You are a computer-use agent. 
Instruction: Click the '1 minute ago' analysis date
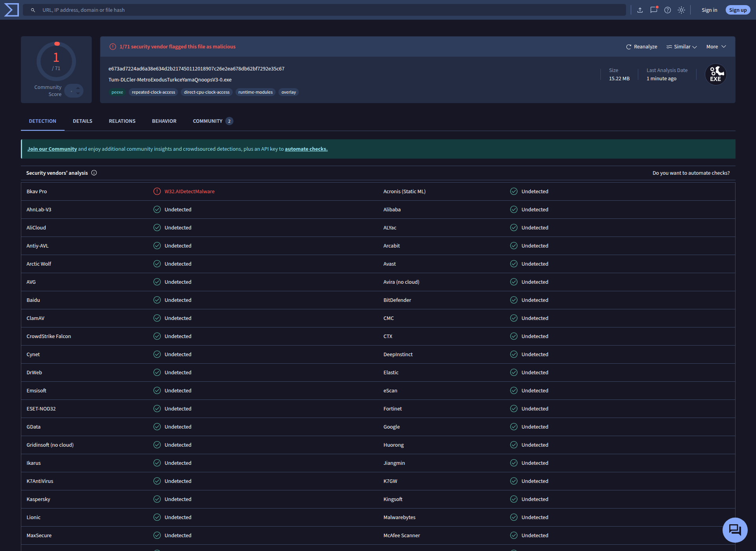[661, 79]
